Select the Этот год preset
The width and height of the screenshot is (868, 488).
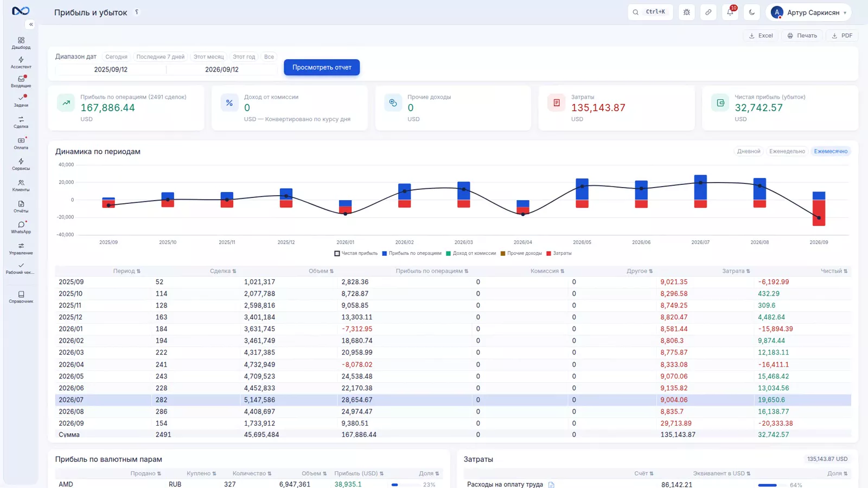(244, 56)
